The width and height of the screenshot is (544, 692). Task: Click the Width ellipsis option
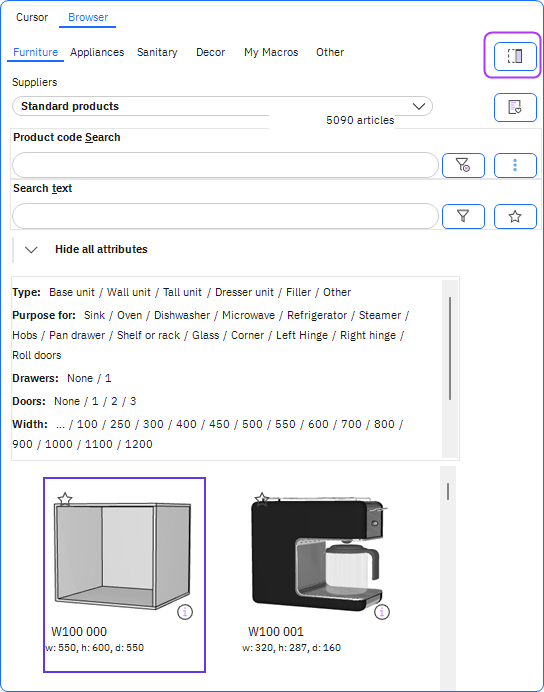(60, 425)
